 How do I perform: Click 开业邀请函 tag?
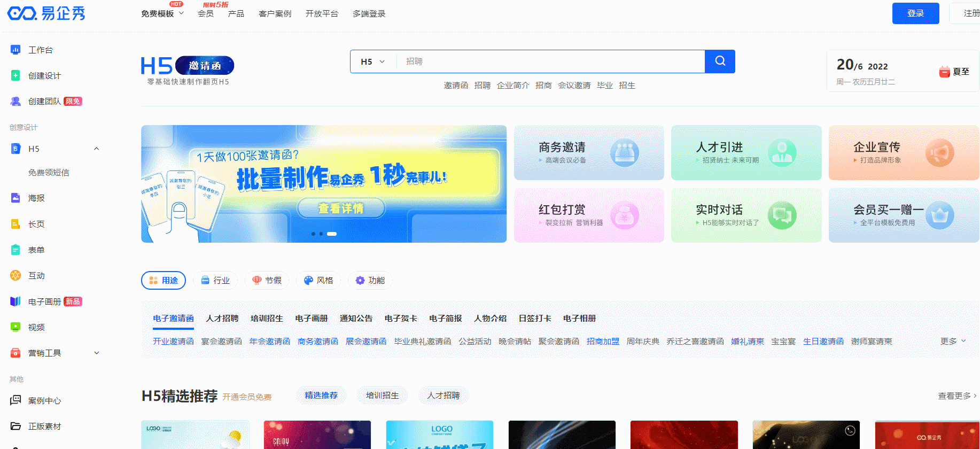pyautogui.click(x=173, y=341)
